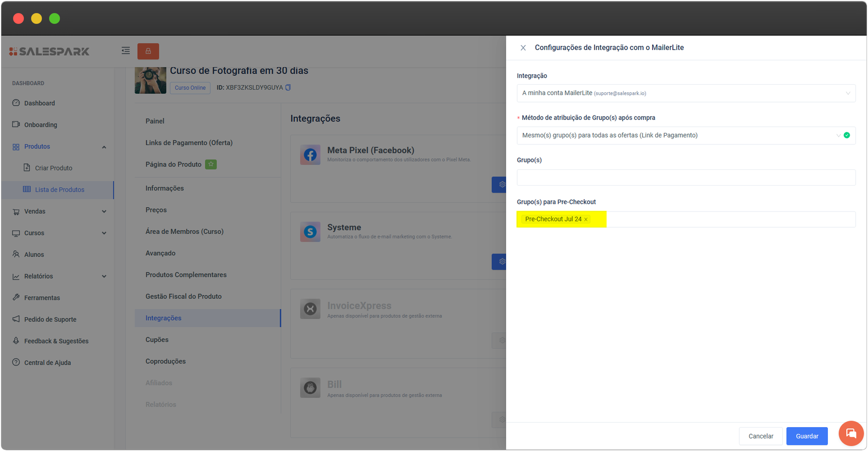Expand the Relatórios sidebar menu
The image size is (868, 451).
click(x=104, y=276)
